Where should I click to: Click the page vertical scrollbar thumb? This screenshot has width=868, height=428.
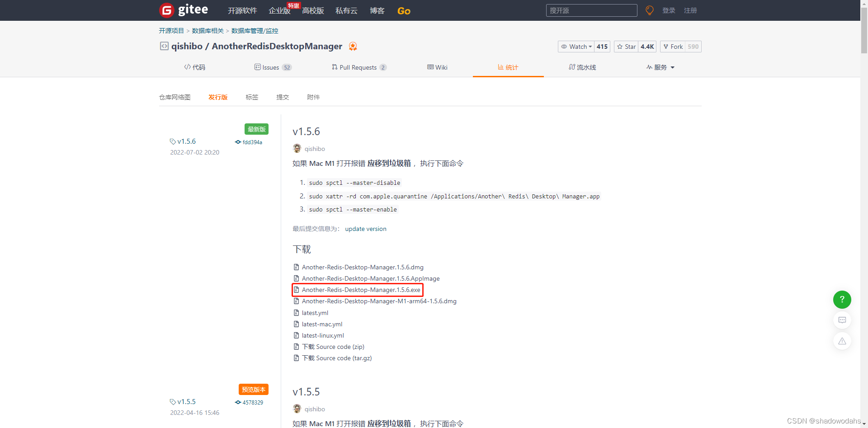[x=864, y=31]
